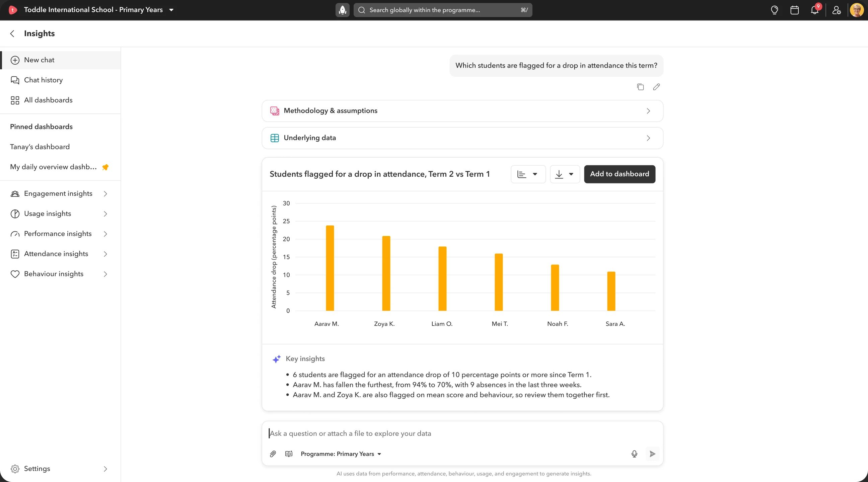Open the calendar icon in header

795,10
